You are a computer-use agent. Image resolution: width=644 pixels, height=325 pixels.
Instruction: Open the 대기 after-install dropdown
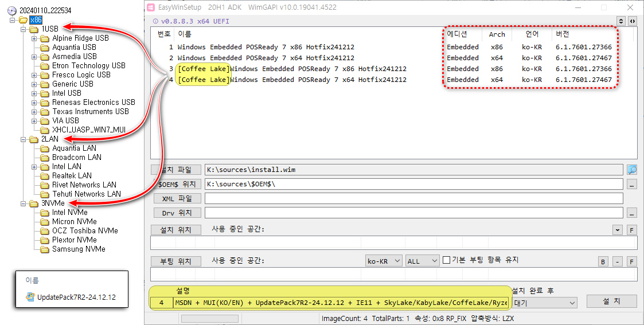(544, 303)
